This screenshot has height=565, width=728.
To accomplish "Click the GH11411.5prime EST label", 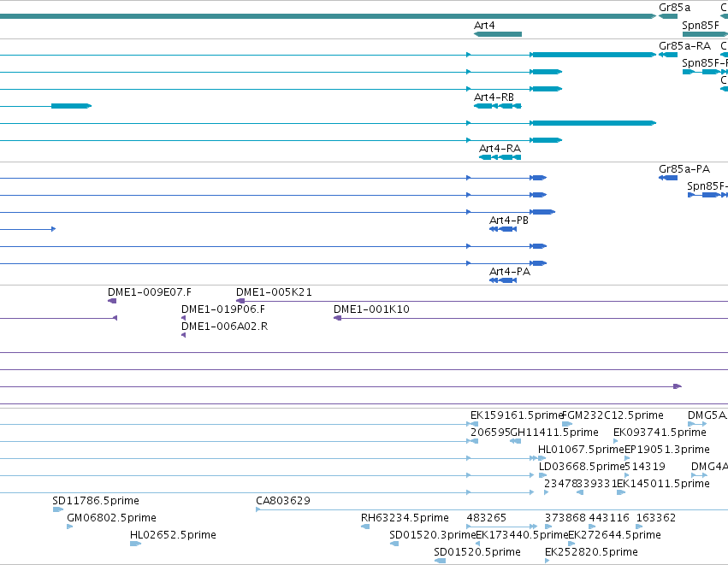I will 554,433.
